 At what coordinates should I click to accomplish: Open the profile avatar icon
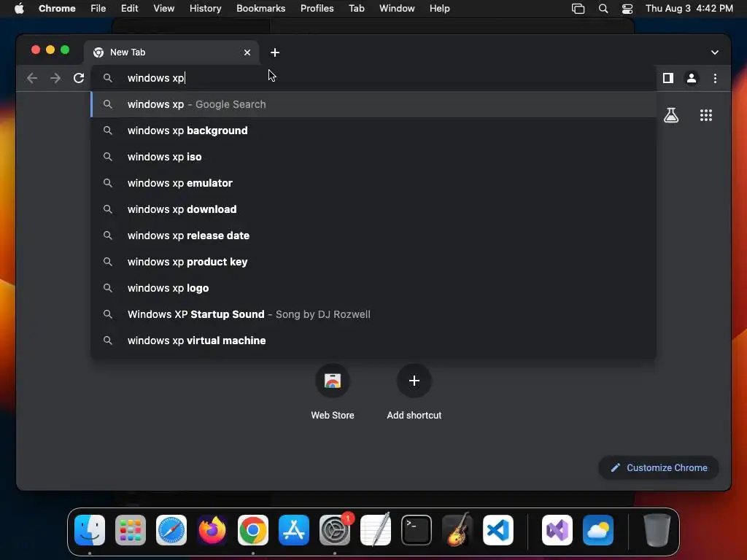click(692, 78)
